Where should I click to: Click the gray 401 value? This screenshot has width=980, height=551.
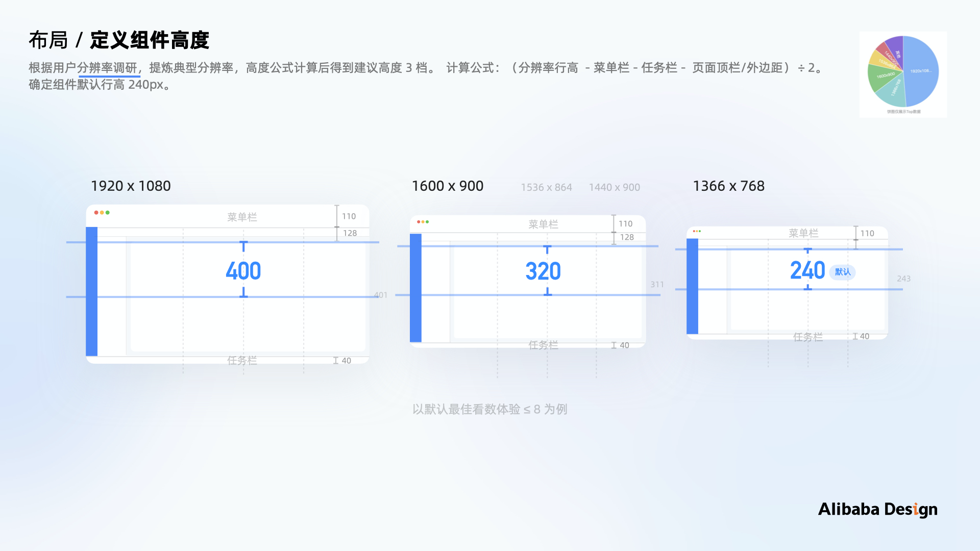pos(381,295)
